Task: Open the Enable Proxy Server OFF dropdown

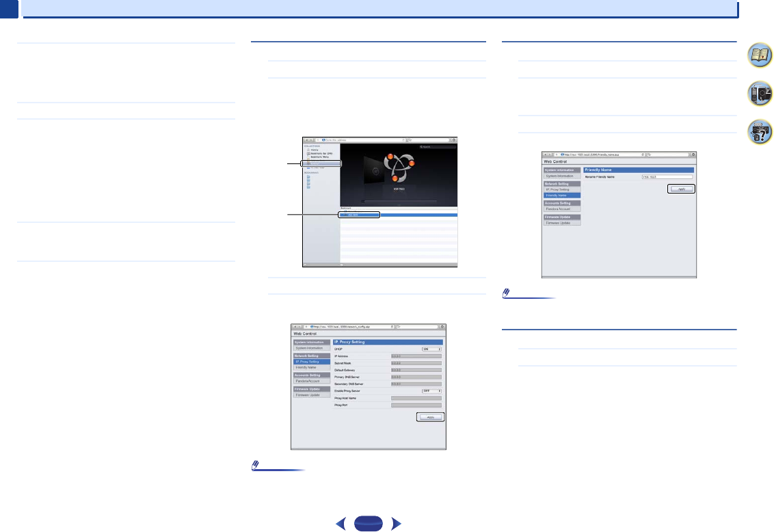Action: coord(431,391)
